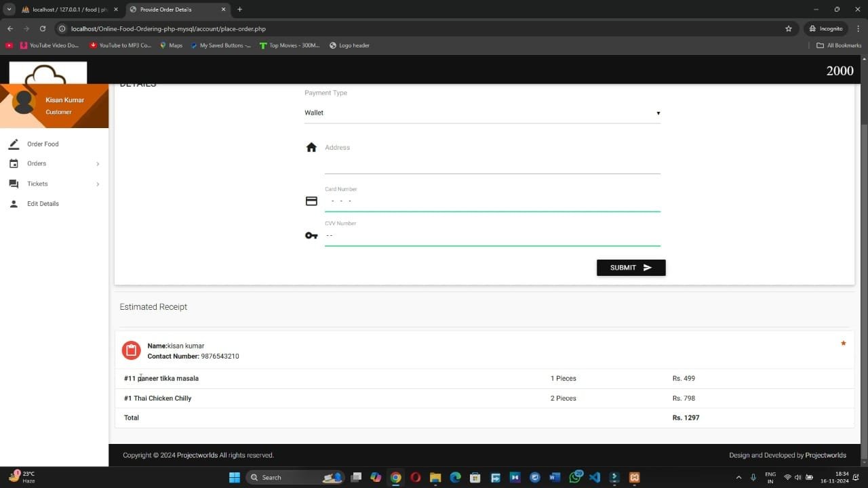Switch to the localhost phpMyAdmin tab
Viewport: 868px width, 488px height.
[x=64, y=9]
